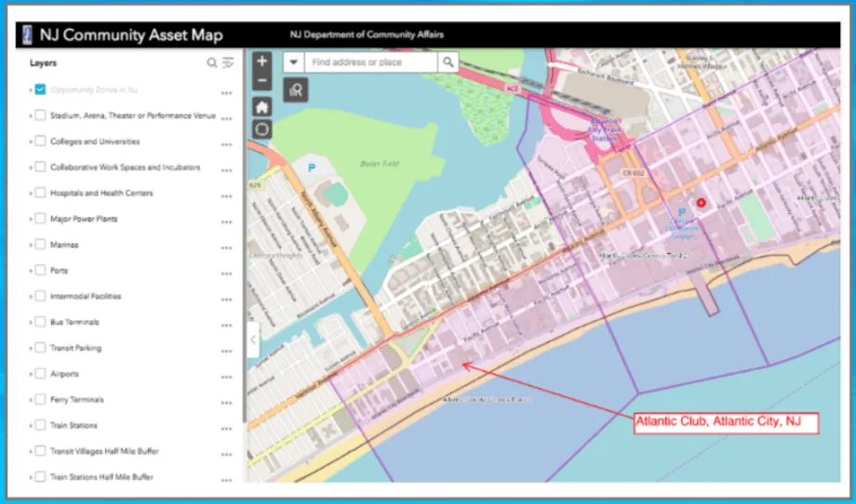
Task: Enable the Marinas layer checkbox
Action: [40, 245]
